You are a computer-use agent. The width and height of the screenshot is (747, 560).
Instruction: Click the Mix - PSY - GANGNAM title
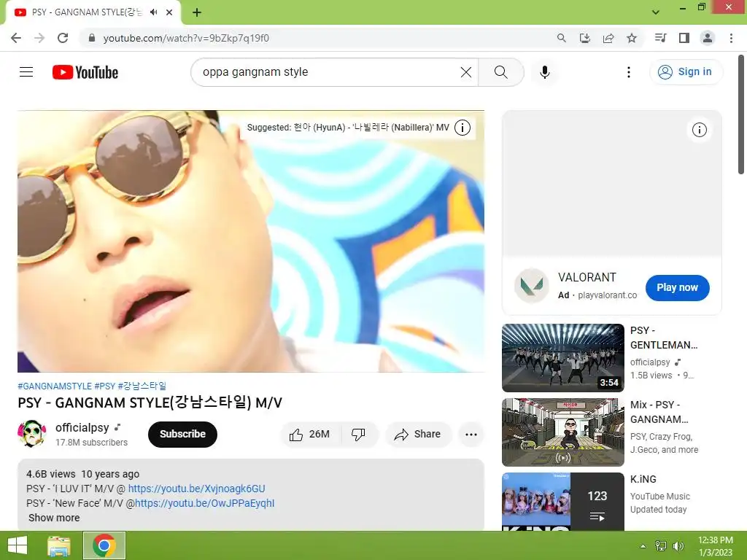(659, 412)
